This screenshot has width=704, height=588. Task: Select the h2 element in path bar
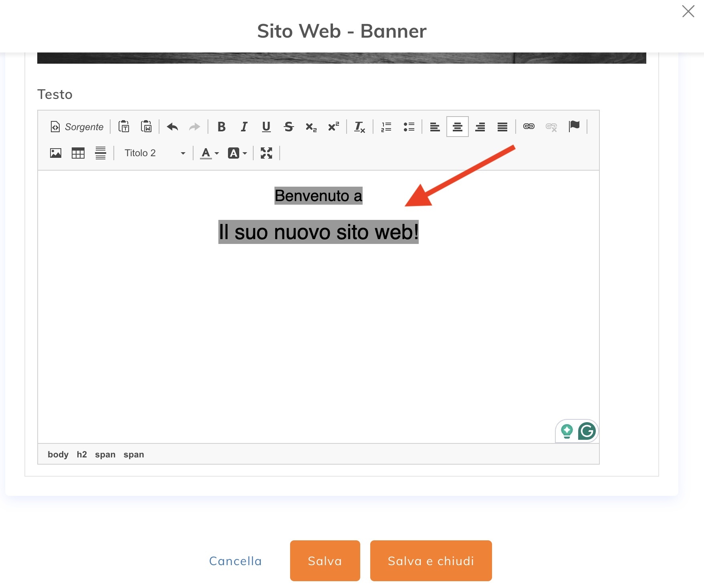pyautogui.click(x=82, y=455)
